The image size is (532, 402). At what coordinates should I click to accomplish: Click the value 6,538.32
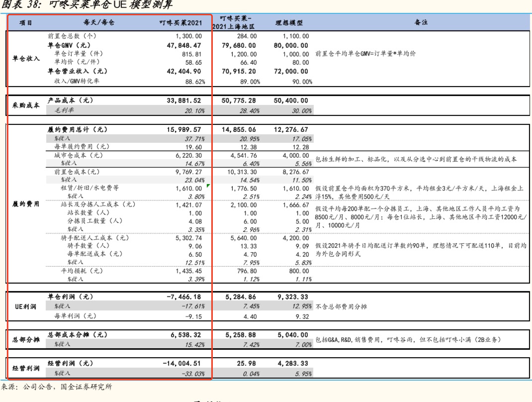click(185, 335)
